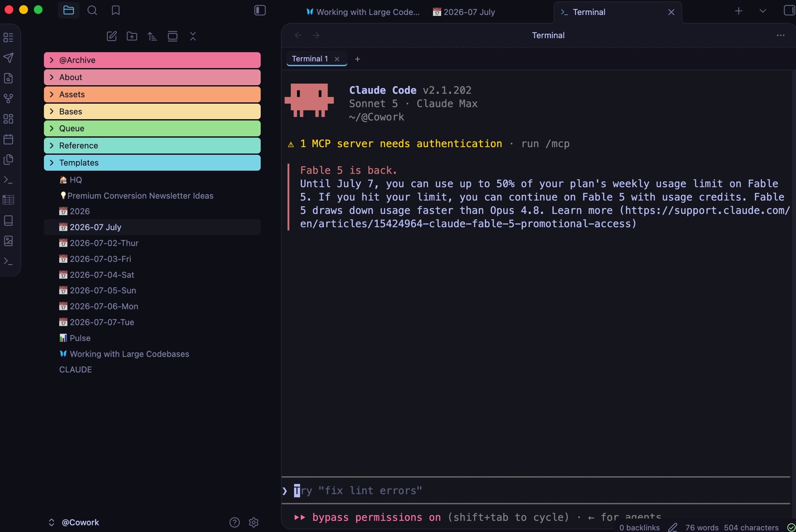Open the Pulse note
This screenshot has height=532, width=796.
[152, 338]
